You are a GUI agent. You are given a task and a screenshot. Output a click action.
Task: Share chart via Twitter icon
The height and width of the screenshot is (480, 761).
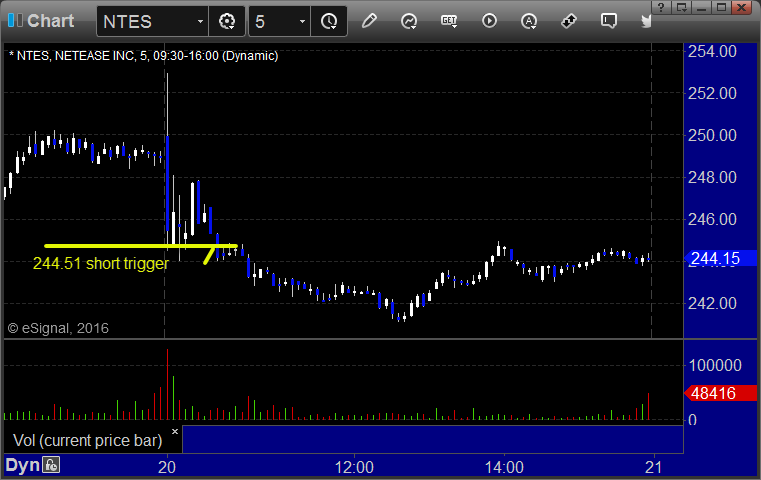[x=646, y=21]
